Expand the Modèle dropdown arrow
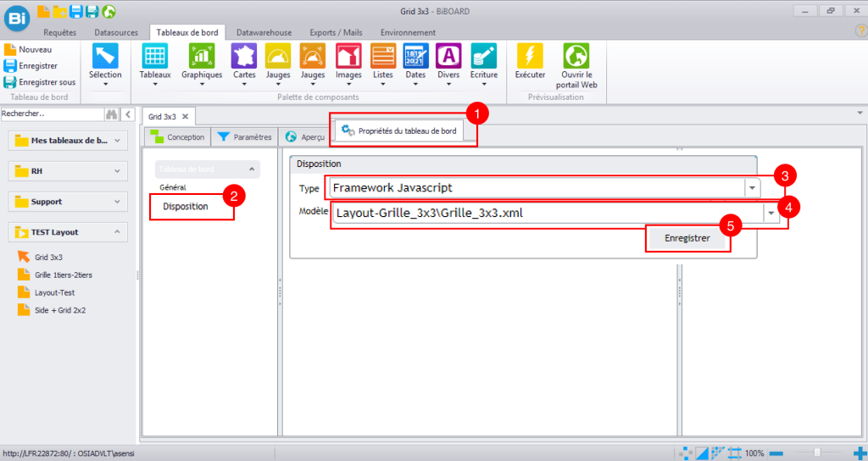 coord(771,213)
